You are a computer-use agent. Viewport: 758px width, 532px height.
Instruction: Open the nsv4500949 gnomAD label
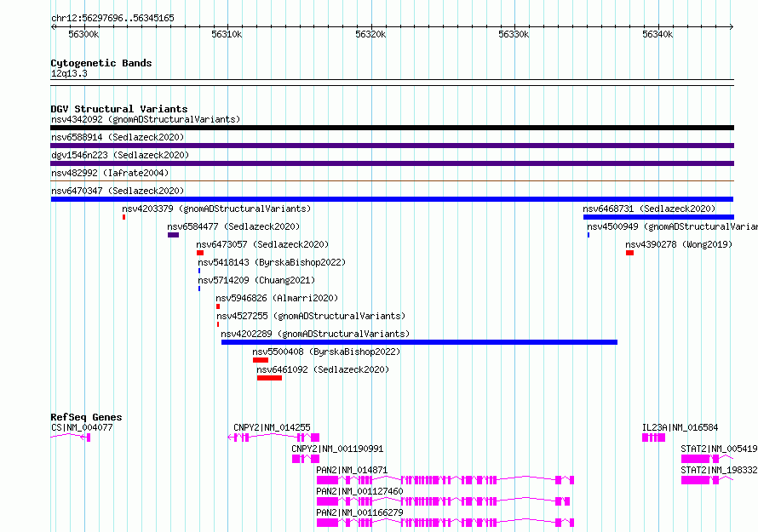click(673, 226)
